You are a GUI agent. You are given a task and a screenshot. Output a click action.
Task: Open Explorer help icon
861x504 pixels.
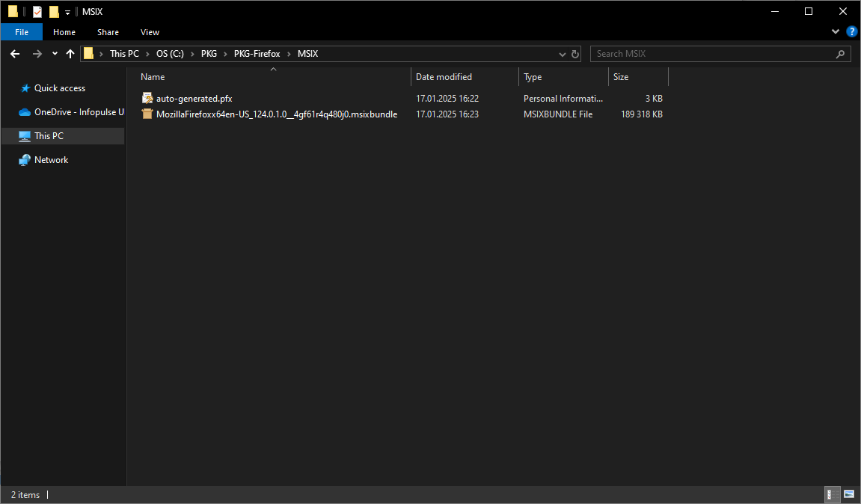[x=852, y=31]
